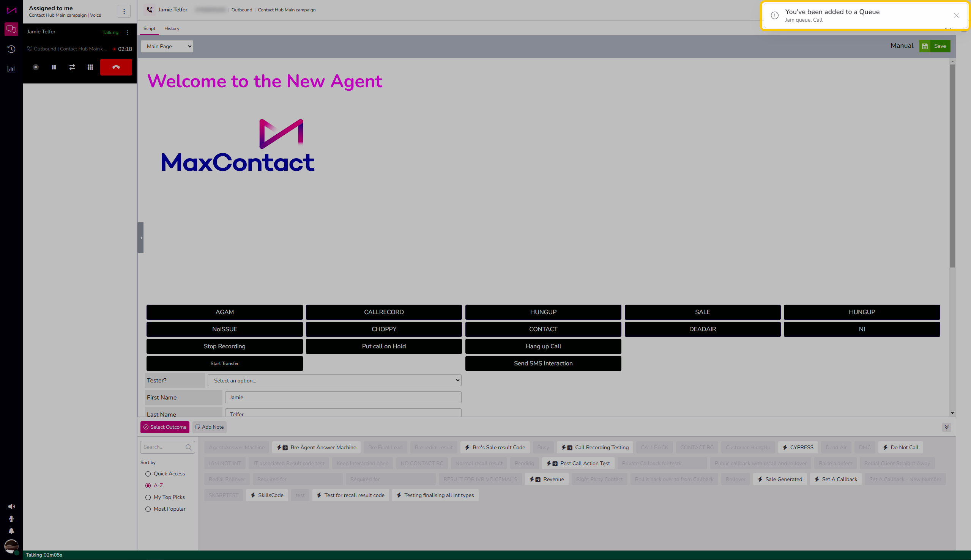Screen dimensions: 971x560
Task: Click the script vertical scrollbar
Action: tap(952, 165)
